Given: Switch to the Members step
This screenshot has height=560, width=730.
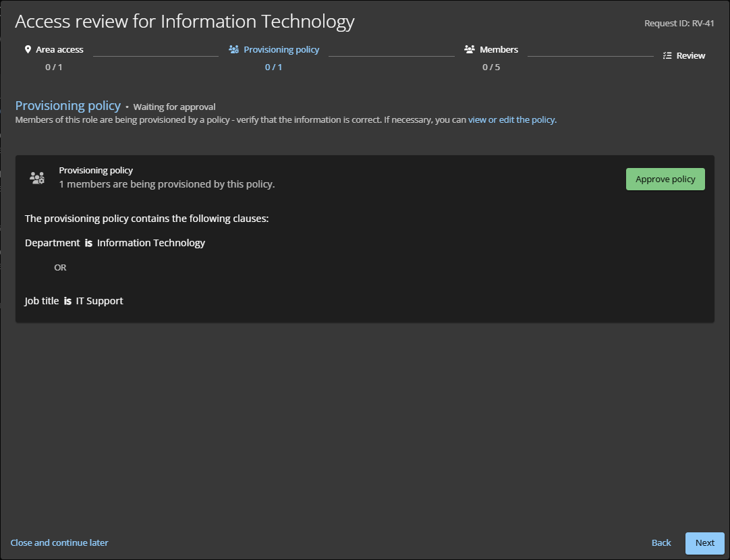Looking at the screenshot, I should (499, 50).
